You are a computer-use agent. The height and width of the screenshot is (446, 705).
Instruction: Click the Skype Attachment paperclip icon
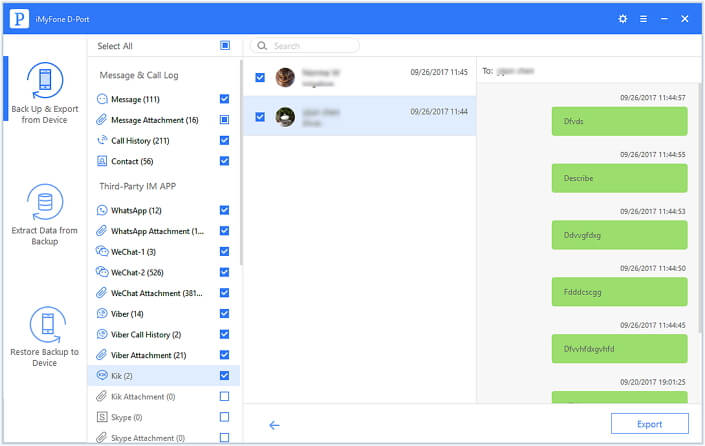[102, 437]
